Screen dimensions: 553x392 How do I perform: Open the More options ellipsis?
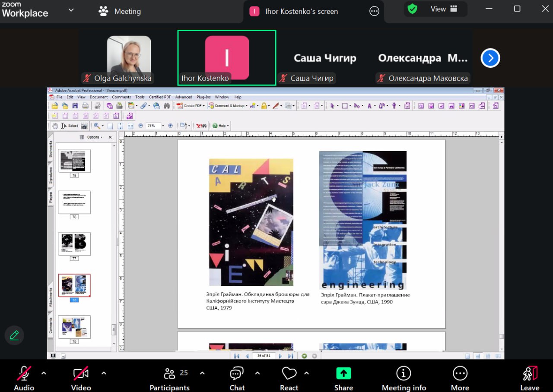click(460, 373)
